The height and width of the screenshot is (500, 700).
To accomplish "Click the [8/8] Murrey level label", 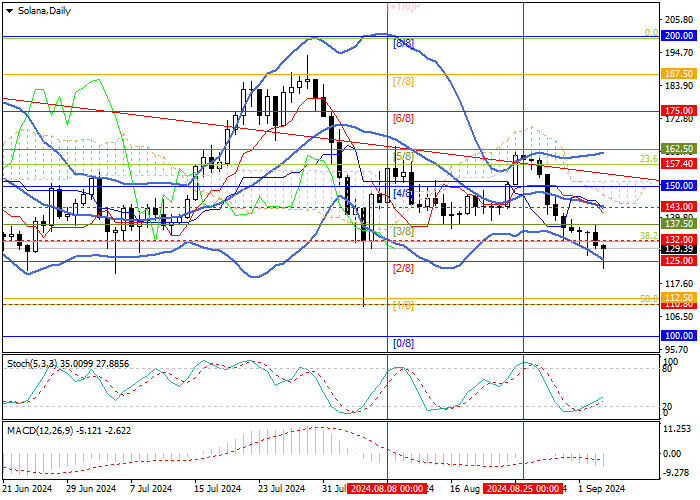I will pyautogui.click(x=403, y=43).
